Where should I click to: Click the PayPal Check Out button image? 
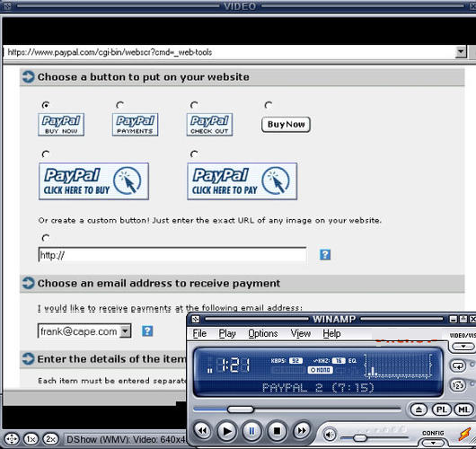tap(209, 125)
